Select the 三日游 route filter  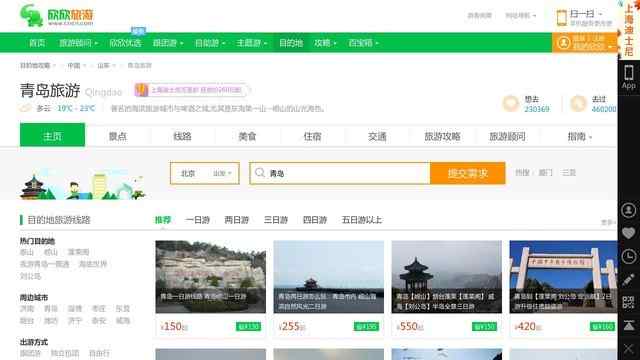tap(276, 220)
